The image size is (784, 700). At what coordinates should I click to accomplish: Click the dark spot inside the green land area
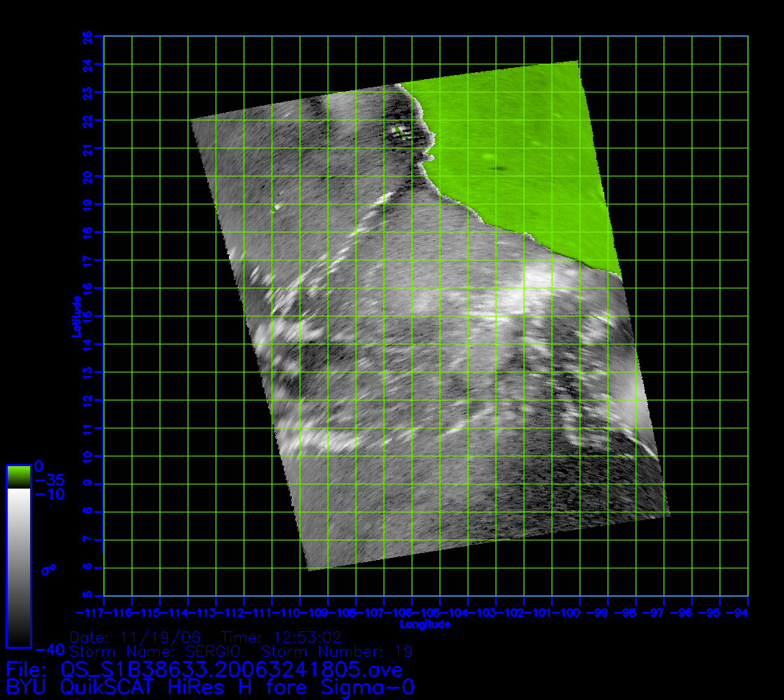[x=500, y=168]
